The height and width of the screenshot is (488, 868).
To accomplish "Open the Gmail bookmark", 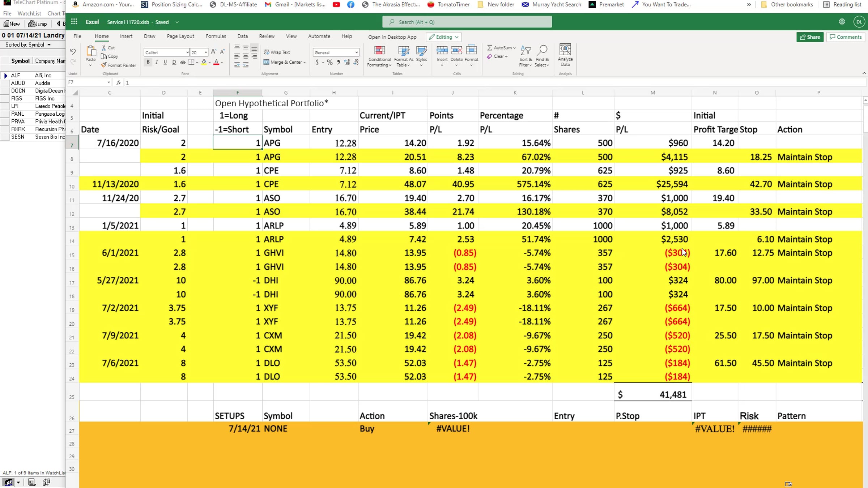I will point(295,5).
